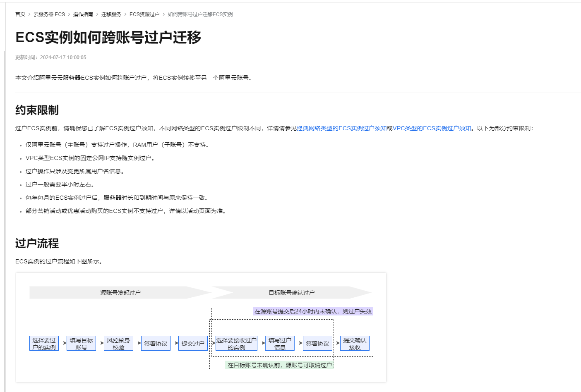The height and width of the screenshot is (392, 581).
Task: Navigate to 迁移服务 breadcrumb
Action: coord(111,14)
